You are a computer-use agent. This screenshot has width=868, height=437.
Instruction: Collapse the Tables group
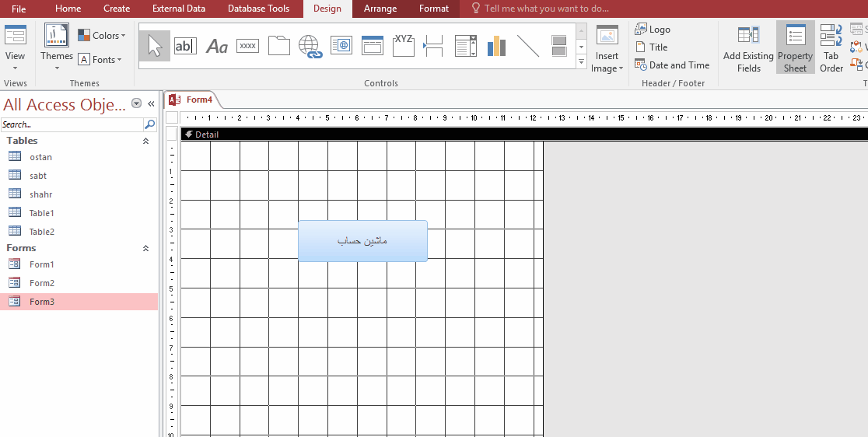pyautogui.click(x=145, y=141)
